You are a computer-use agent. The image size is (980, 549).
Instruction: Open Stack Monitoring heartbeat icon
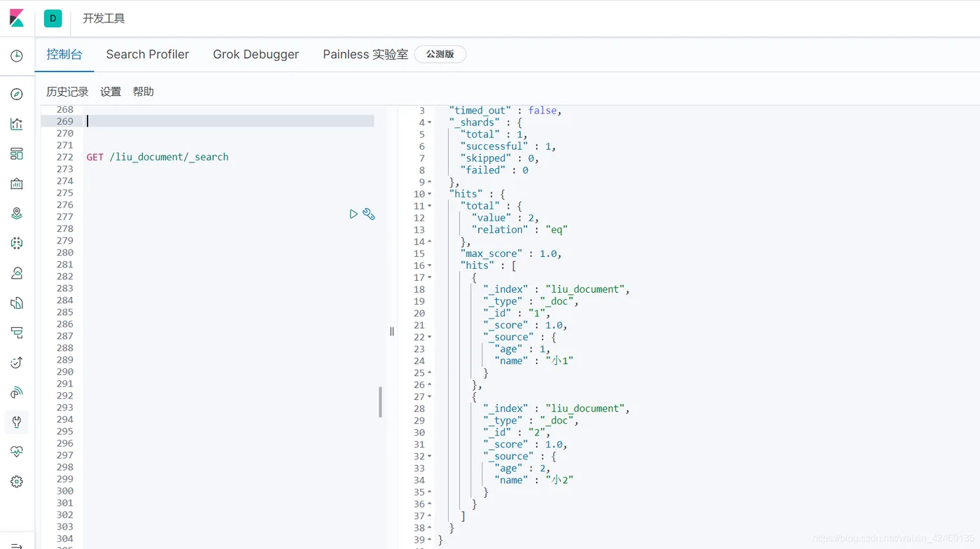tap(17, 452)
